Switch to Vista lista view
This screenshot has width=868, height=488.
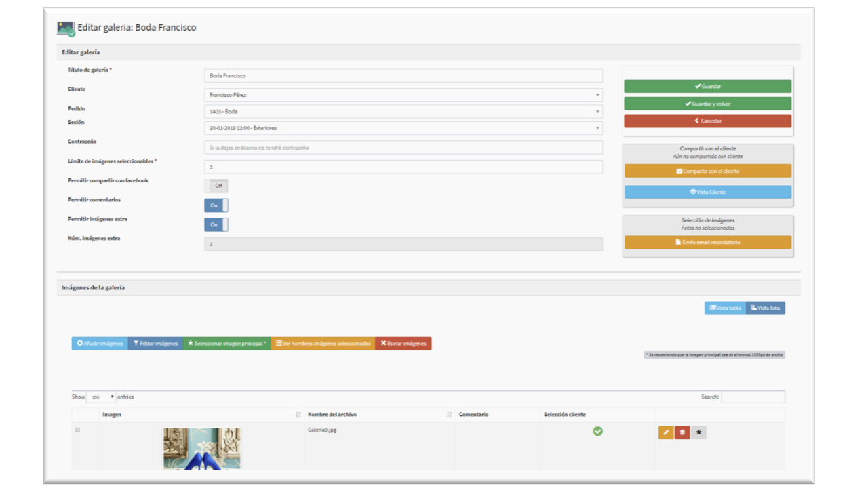766,308
